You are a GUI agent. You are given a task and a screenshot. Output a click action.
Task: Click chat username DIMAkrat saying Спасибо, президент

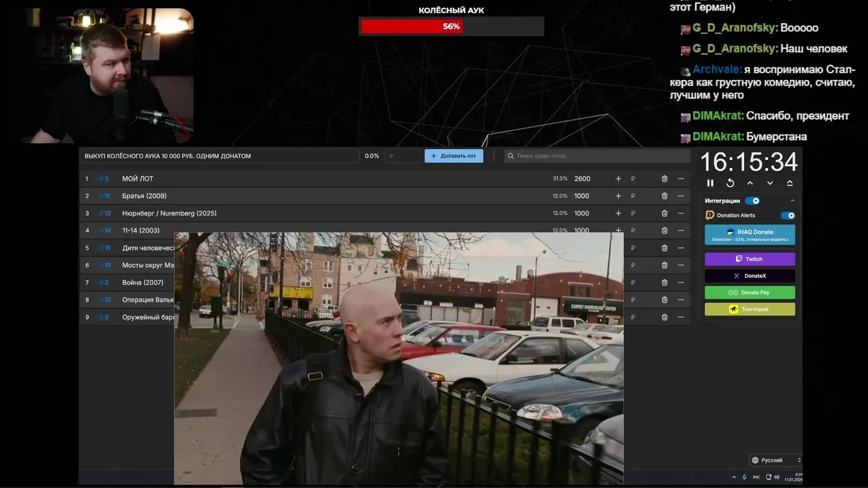(x=718, y=116)
